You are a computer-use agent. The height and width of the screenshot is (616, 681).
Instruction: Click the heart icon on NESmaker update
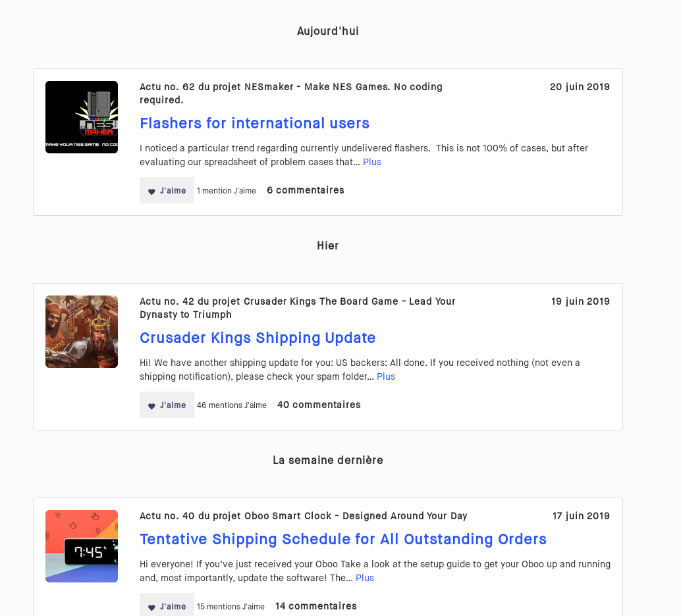click(151, 192)
